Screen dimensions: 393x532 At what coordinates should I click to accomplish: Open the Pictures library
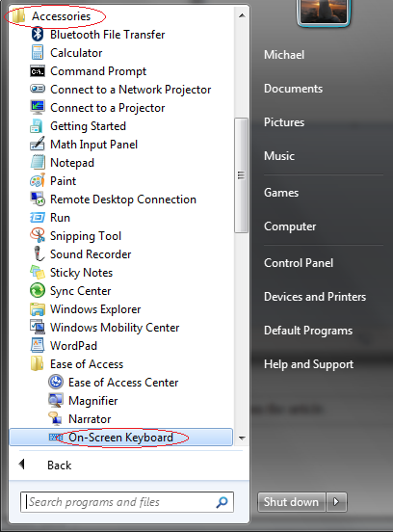pos(284,122)
